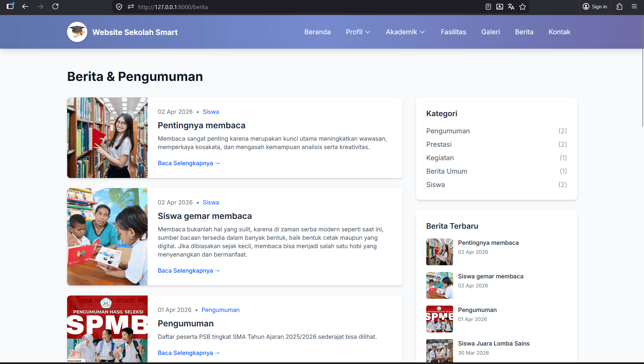Click the site permissions icon in address bar

(131, 7)
